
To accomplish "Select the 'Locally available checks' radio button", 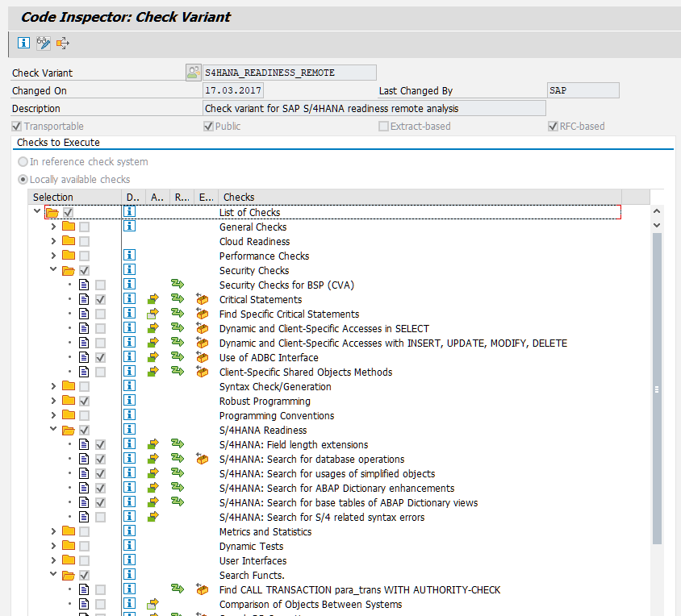I will (x=23, y=179).
